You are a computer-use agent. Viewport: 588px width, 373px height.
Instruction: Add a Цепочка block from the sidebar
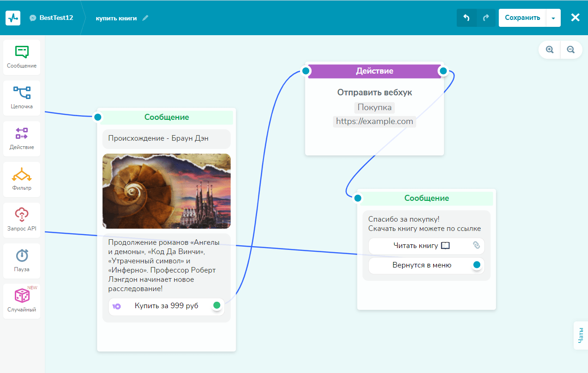(x=22, y=98)
